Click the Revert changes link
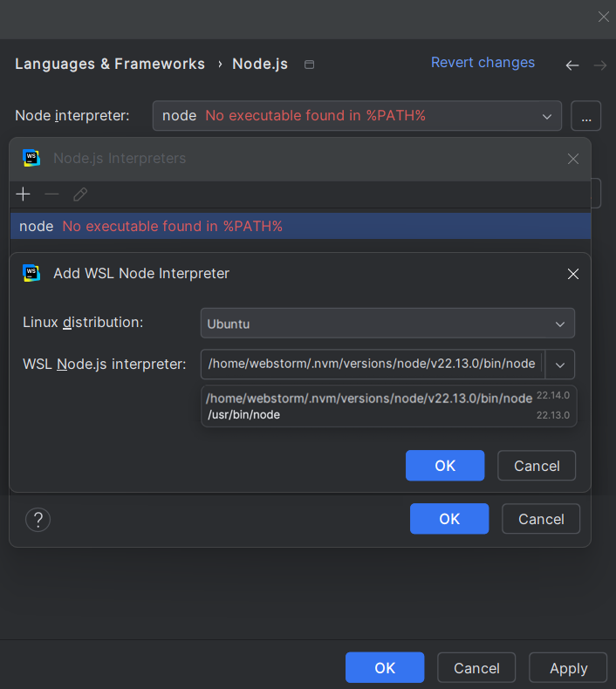 pyautogui.click(x=483, y=63)
